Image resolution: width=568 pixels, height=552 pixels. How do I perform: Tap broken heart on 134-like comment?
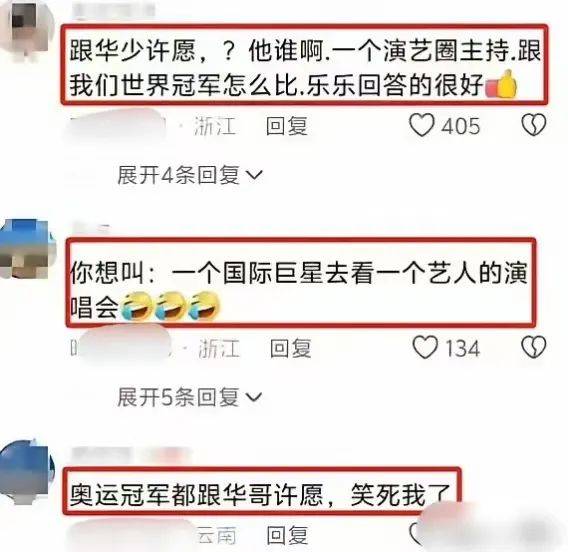(534, 347)
